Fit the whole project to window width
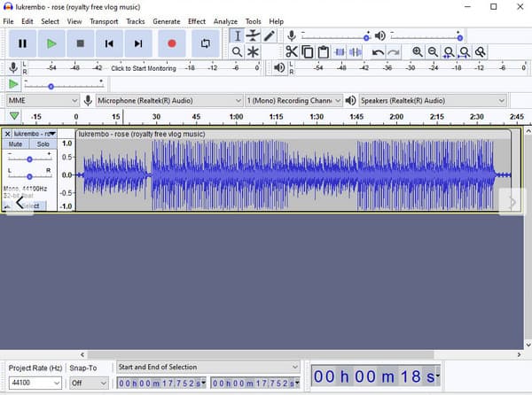Image resolution: width=532 pixels, height=395 pixels. 464,52
